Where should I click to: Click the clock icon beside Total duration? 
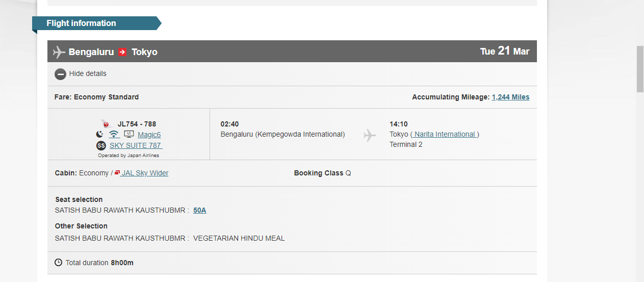pyautogui.click(x=59, y=263)
